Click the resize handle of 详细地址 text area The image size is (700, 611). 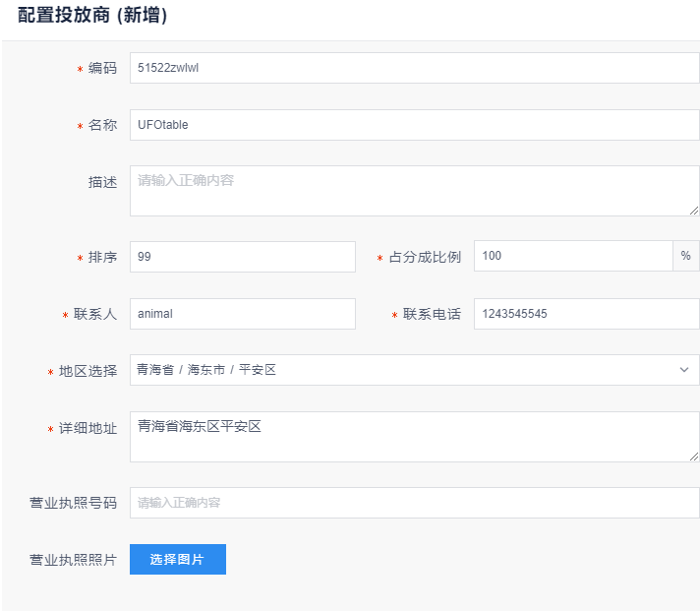coord(693,457)
